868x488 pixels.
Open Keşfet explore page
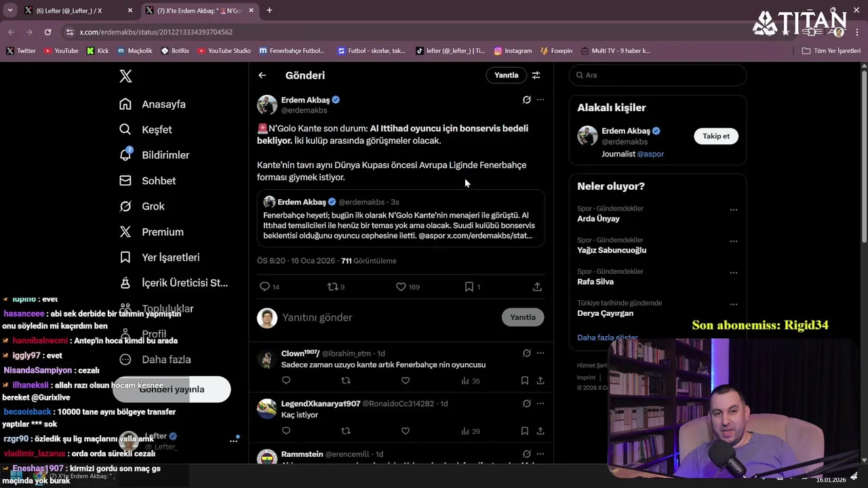tap(146, 129)
